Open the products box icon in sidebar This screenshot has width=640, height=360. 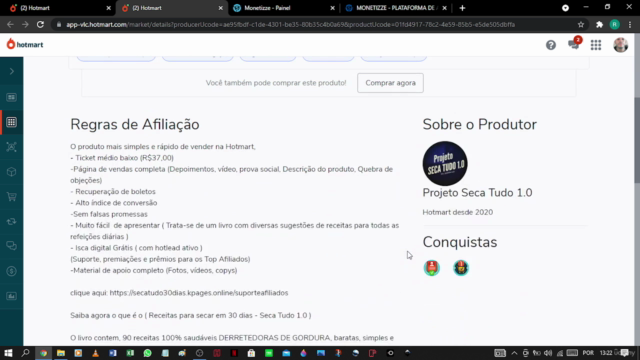11,172
